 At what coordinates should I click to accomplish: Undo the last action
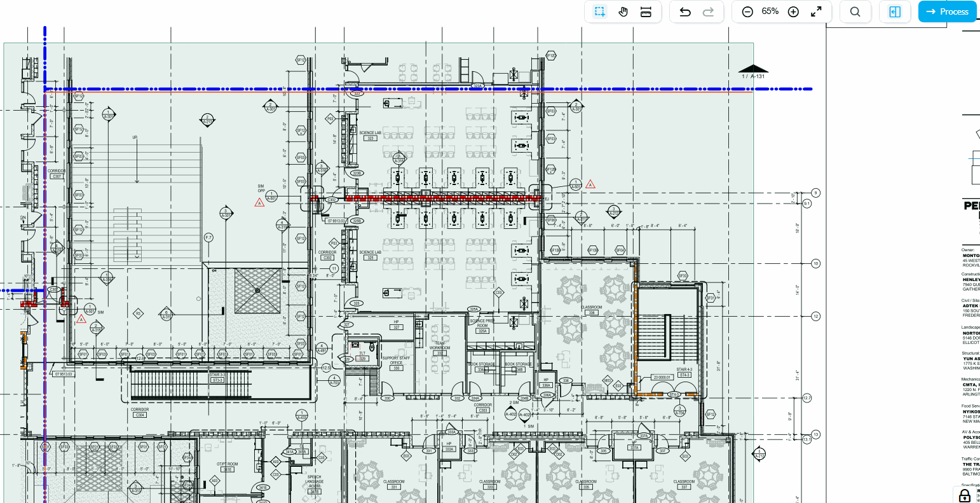pyautogui.click(x=685, y=11)
